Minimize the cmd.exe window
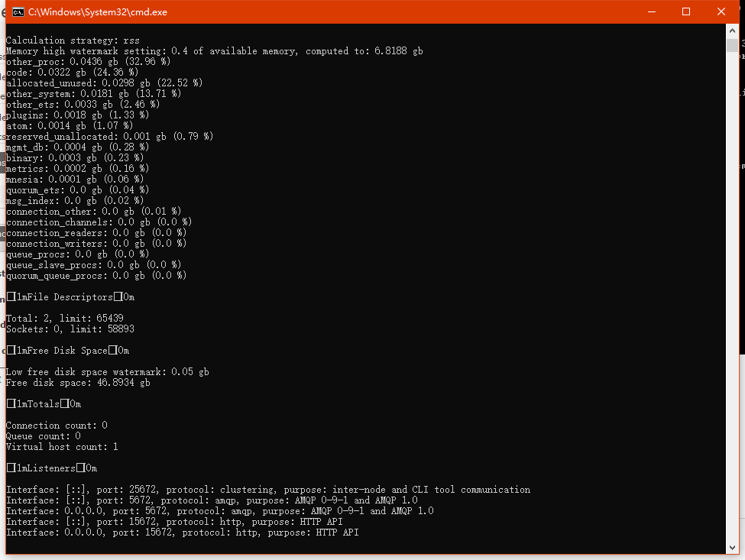Viewport: 745px width, 560px height. point(652,11)
